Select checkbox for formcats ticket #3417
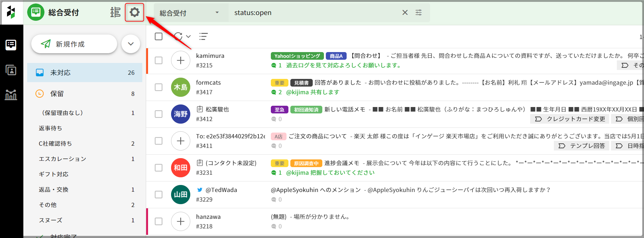 tap(159, 87)
